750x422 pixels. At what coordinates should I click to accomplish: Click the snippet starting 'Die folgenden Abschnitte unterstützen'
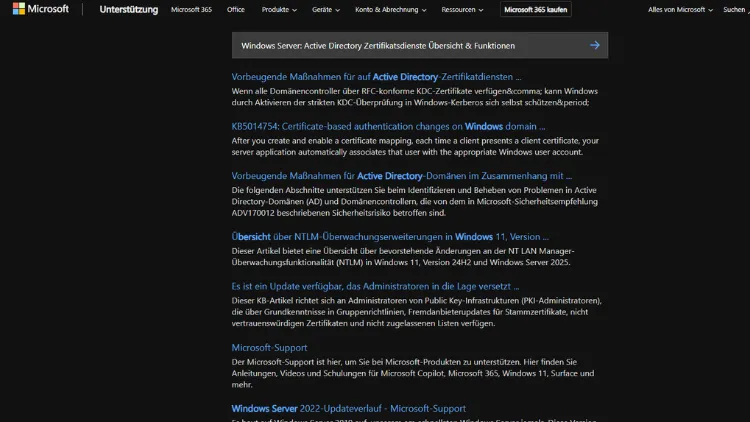pyautogui.click(x=415, y=201)
